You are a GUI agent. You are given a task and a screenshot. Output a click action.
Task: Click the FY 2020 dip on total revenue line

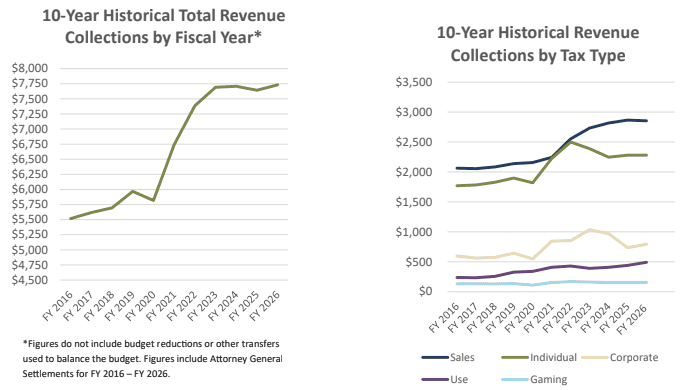[153, 200]
